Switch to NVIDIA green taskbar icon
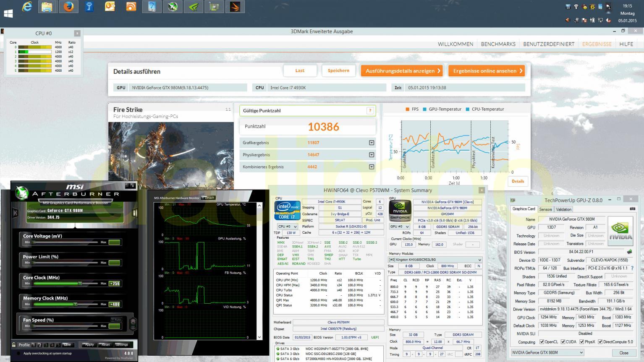This screenshot has width=644, height=362. coord(194,7)
